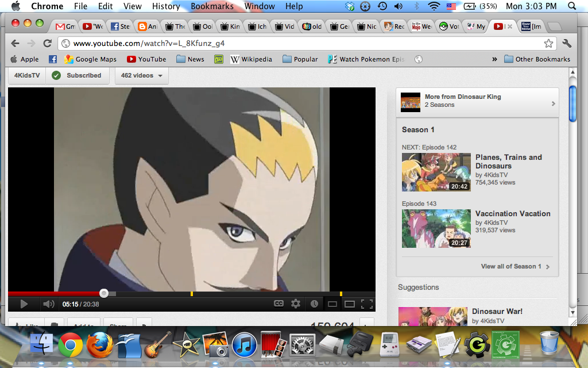Click the video progress scrubber handle
Viewport: 588px width, 368px height.
104,293
